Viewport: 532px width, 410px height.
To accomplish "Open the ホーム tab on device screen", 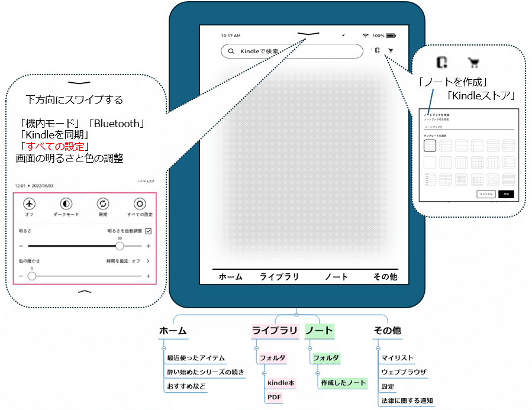I will pyautogui.click(x=230, y=277).
